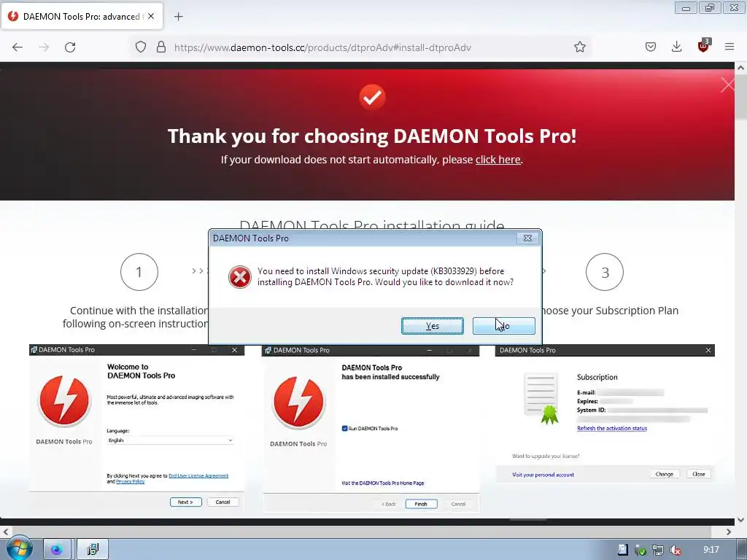Click Finish in the installed screenshot
Viewport: 747px width, 560px height.
421,504
